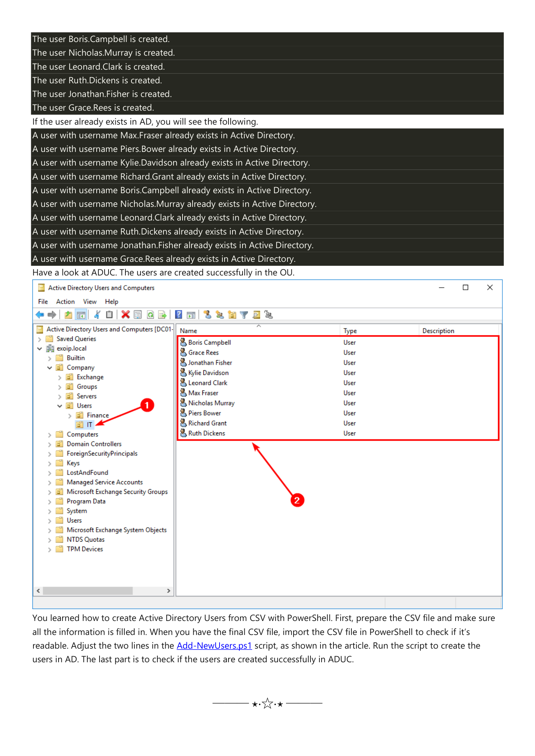Toggle the Show/Hide Console Tree icon
Viewport: 535px width, 756px height.
[81, 315]
